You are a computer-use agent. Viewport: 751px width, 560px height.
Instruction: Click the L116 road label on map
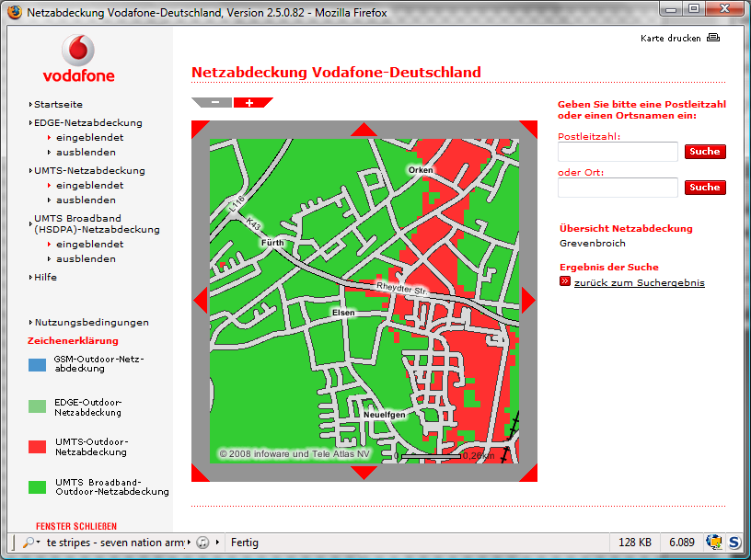click(x=237, y=203)
